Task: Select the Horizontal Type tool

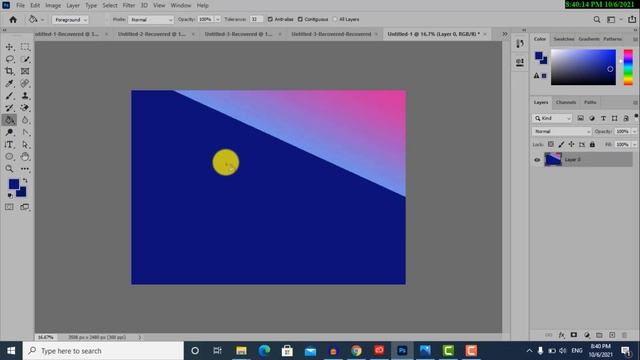Action: [x=9, y=144]
